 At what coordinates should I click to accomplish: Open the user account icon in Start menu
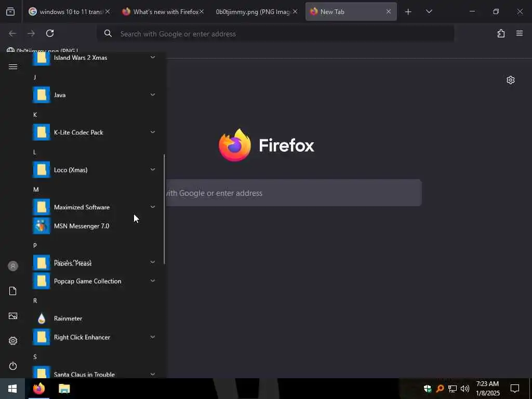click(13, 266)
